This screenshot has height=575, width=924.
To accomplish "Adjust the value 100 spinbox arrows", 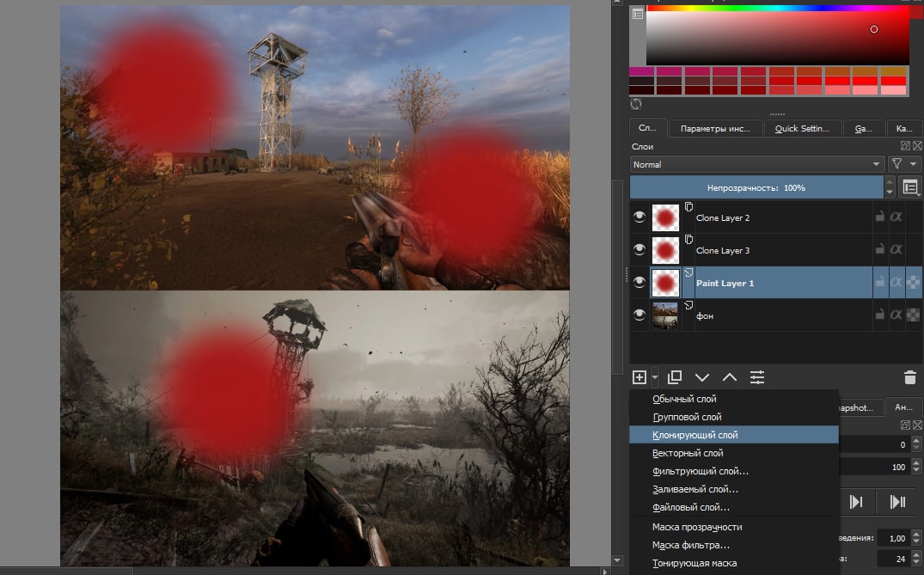I will 915,467.
